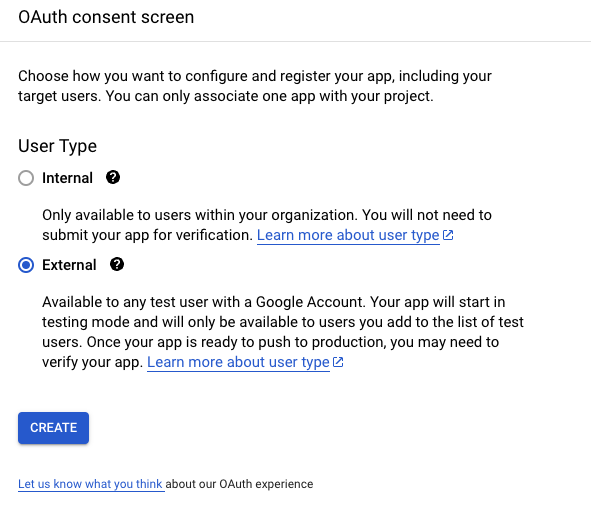This screenshot has width=591, height=514.
Task: Open Learn more about user type under Internal
Action: click(x=348, y=235)
